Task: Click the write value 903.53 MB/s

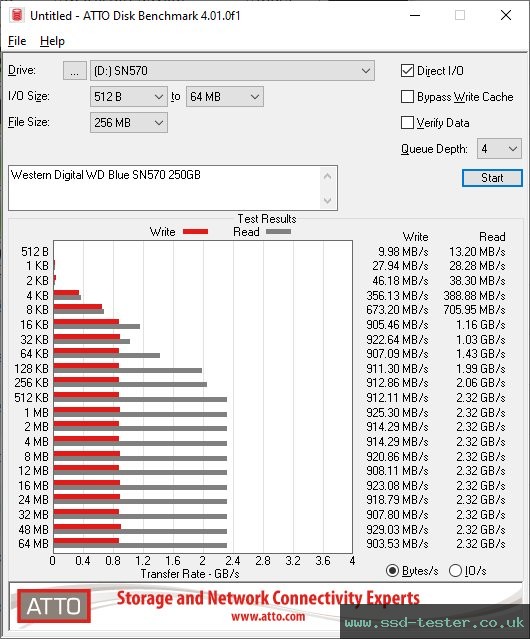Action: [397, 544]
